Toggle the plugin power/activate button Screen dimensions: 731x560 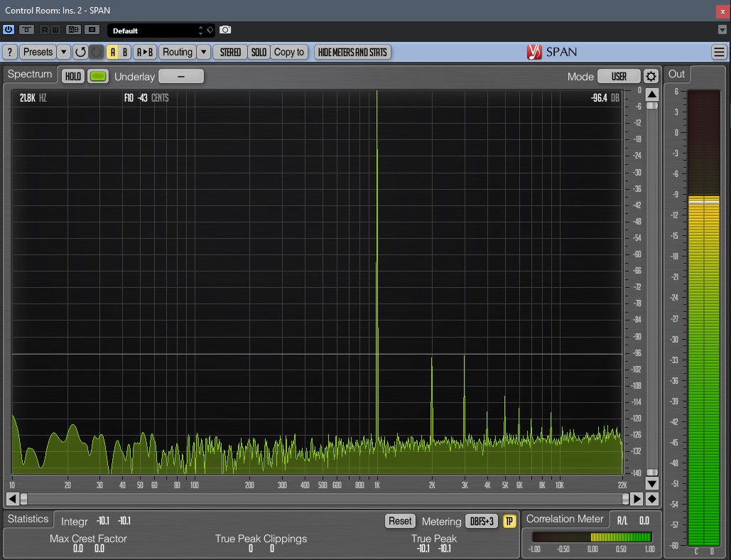click(9, 30)
